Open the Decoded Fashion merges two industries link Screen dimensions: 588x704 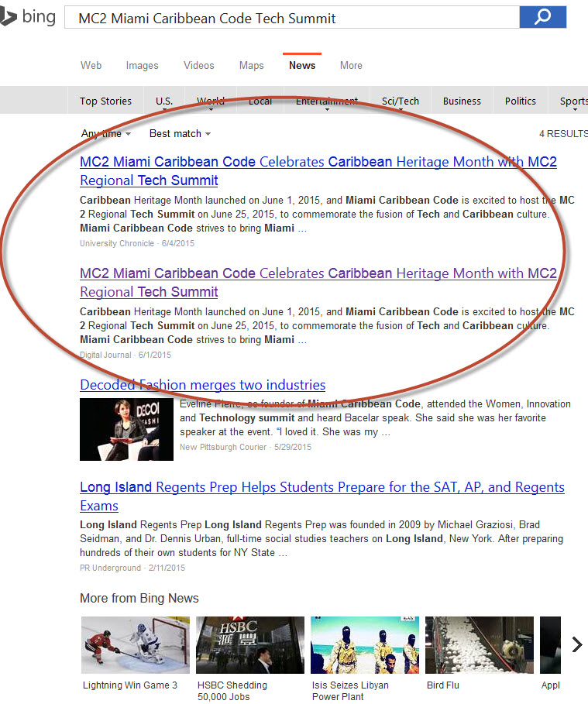point(203,385)
